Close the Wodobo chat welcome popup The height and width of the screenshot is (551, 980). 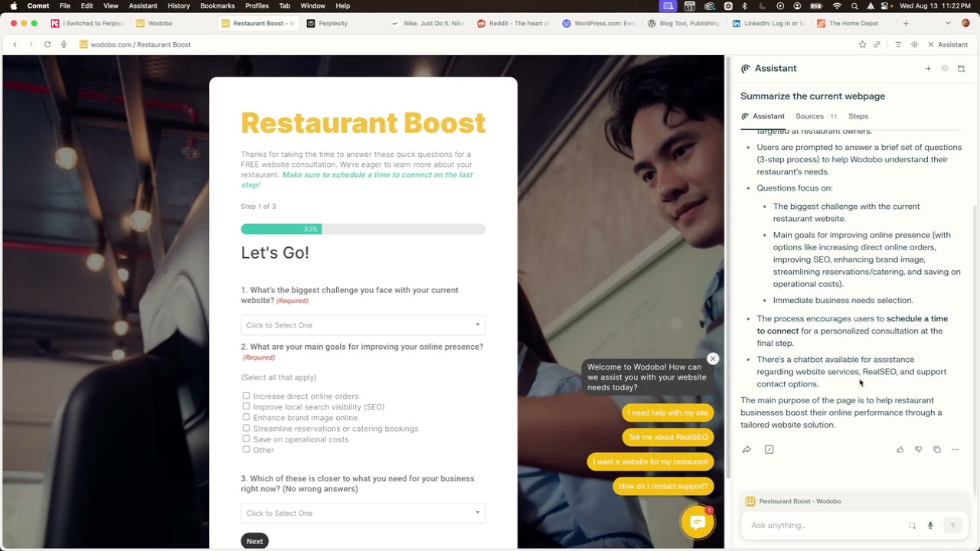pyautogui.click(x=713, y=359)
